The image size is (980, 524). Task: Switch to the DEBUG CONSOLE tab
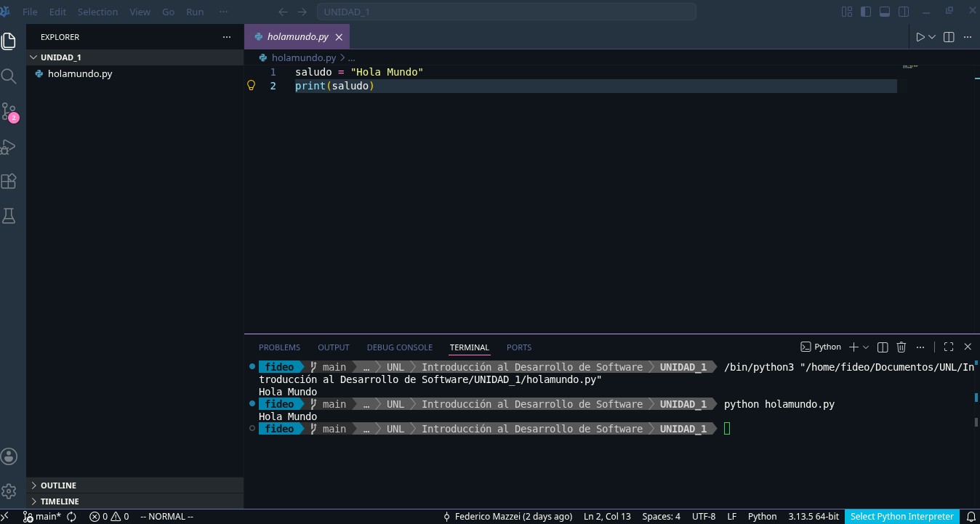pos(400,347)
